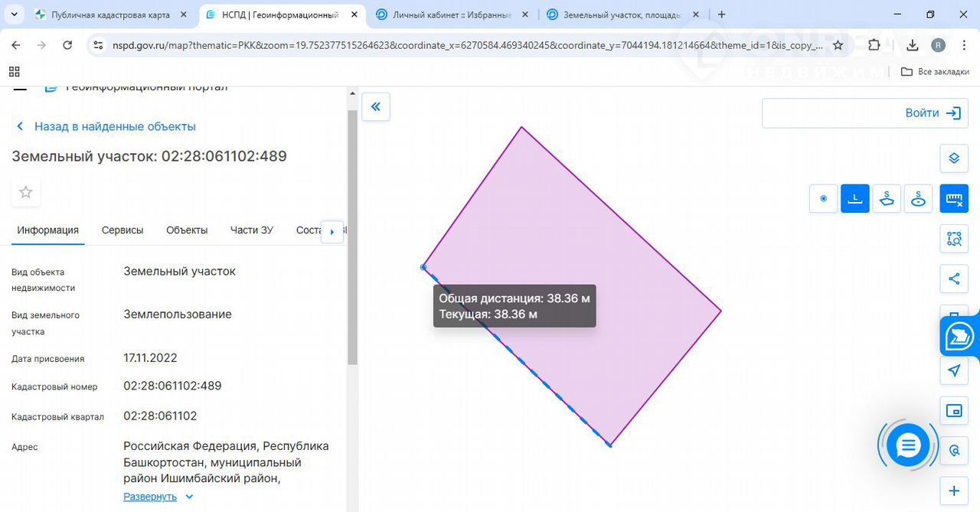Collapse the left information panel
980x512 pixels.
(376, 107)
